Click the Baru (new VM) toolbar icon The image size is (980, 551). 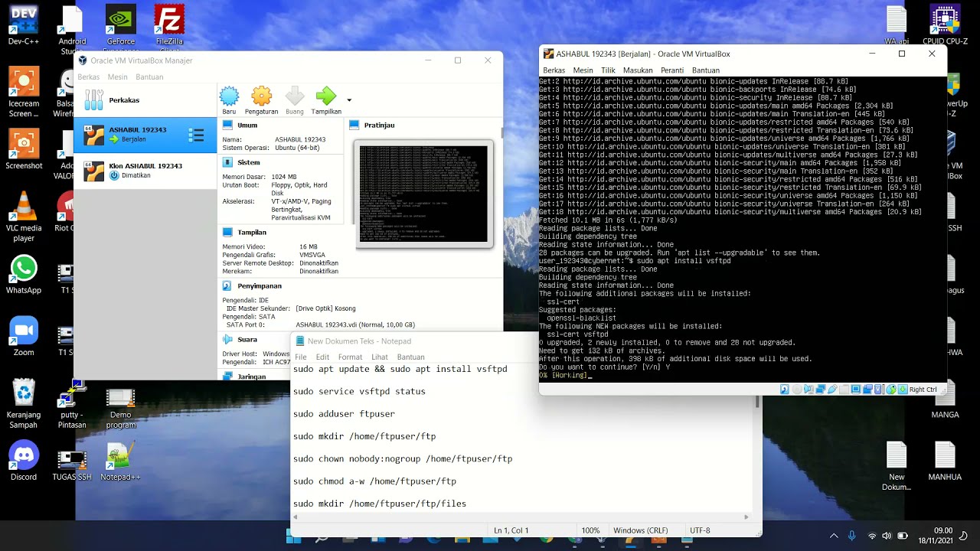pyautogui.click(x=229, y=96)
